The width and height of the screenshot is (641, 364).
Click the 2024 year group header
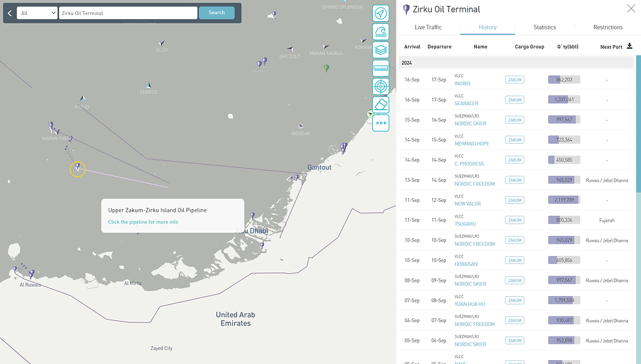[x=516, y=63]
